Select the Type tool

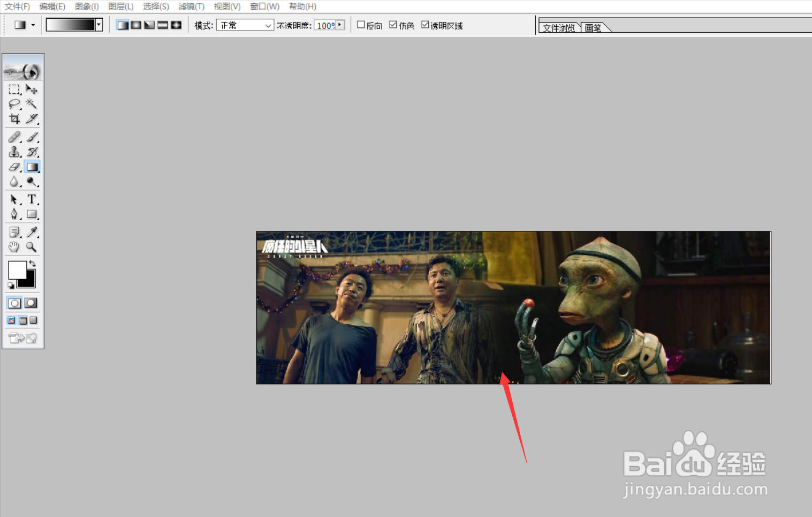point(32,199)
